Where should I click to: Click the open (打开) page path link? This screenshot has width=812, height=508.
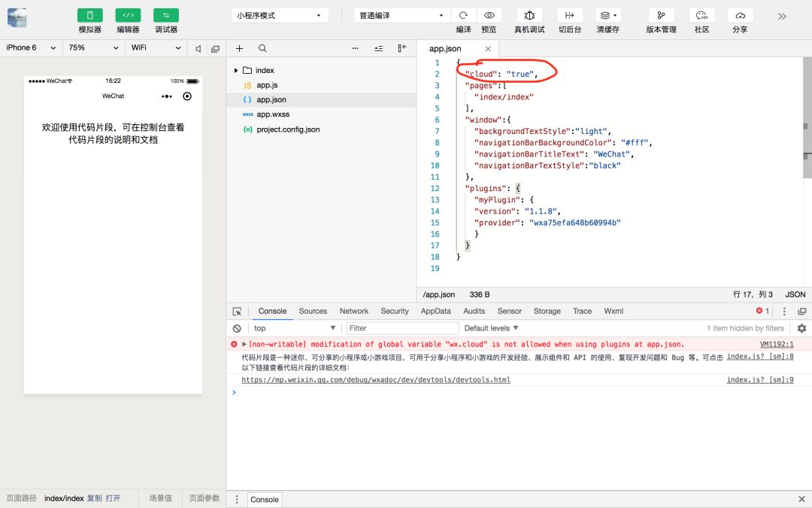pyautogui.click(x=113, y=498)
